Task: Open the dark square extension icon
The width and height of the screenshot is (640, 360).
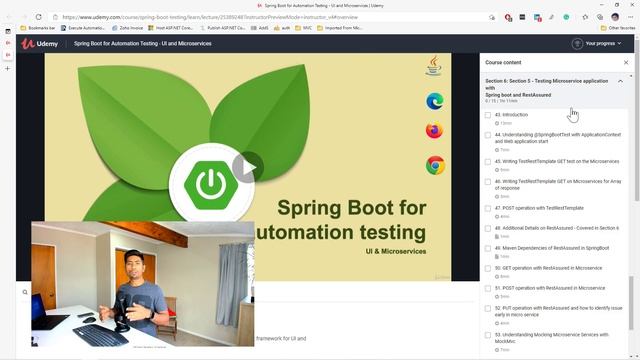Action: [522, 17]
